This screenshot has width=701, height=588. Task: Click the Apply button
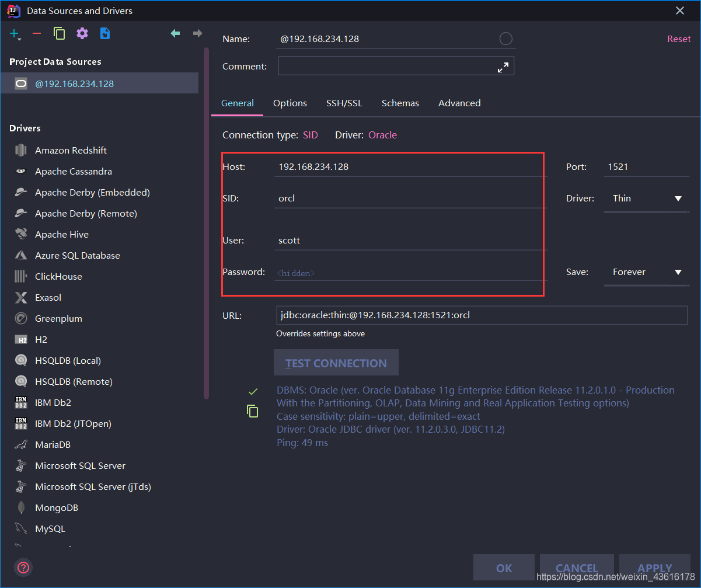(x=655, y=568)
